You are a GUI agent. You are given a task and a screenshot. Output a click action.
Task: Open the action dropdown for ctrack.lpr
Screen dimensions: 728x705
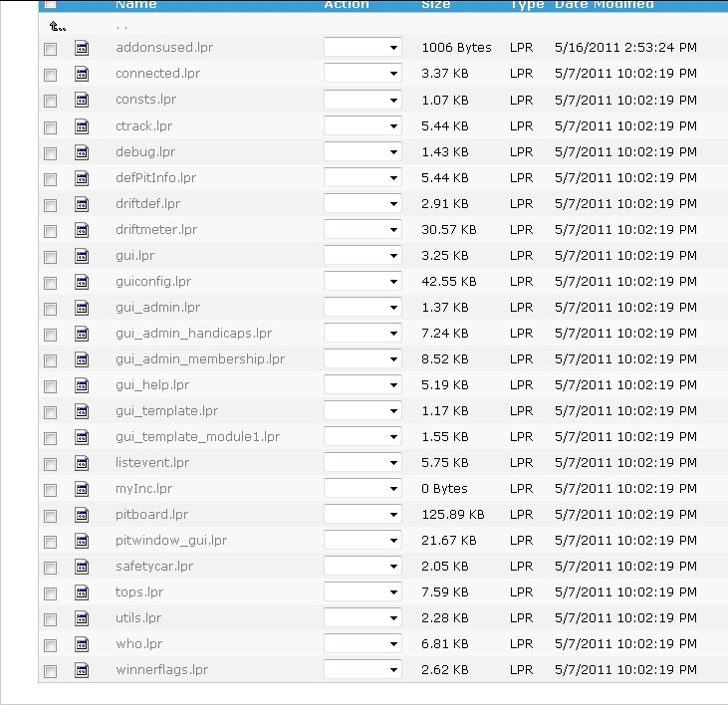(363, 126)
